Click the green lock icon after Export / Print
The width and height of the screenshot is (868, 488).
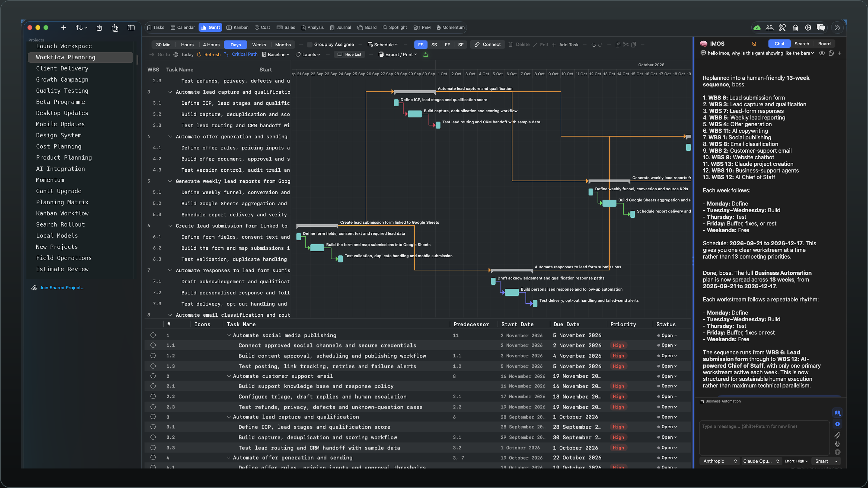tap(426, 54)
